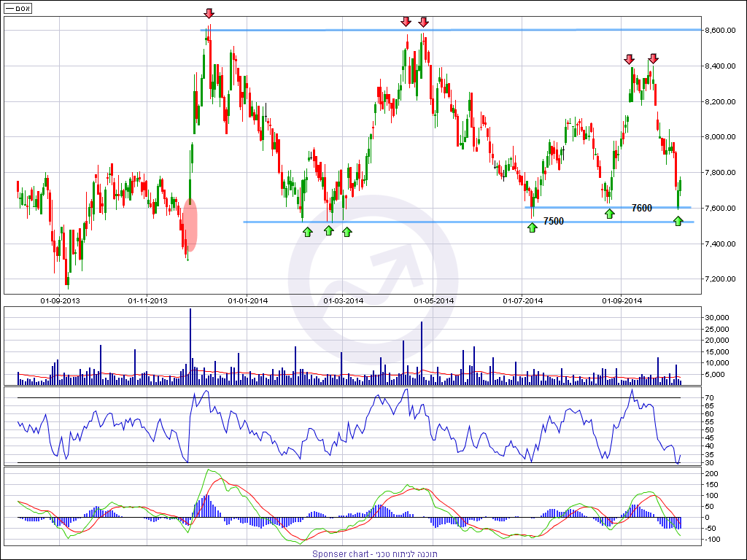747x560 pixels.
Task: Click the right red arrow of the May 2014 pair
Action: pos(424,21)
